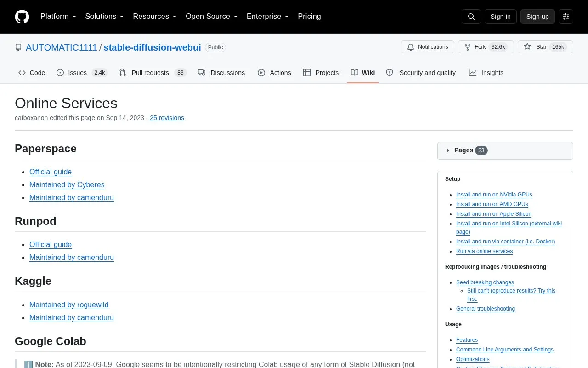Open Runpod Official guide link
Screen dimensions: 588x368
[51, 244]
